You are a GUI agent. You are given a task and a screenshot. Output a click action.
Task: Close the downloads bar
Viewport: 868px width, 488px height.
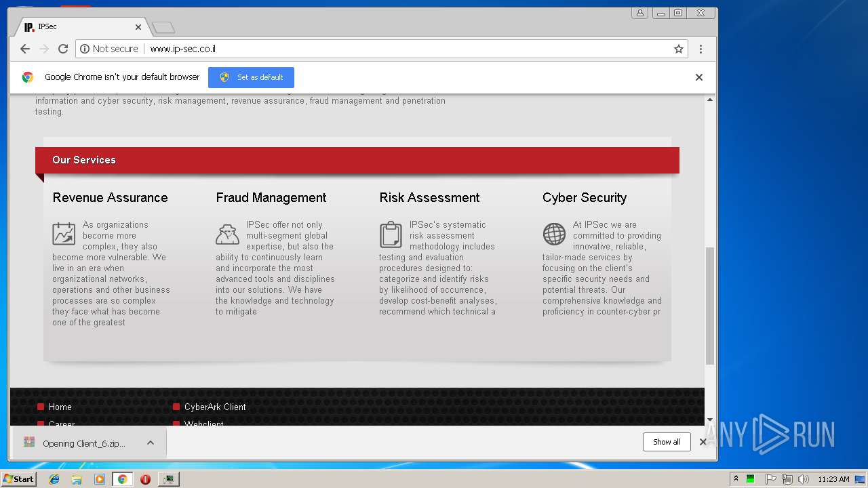(x=703, y=442)
